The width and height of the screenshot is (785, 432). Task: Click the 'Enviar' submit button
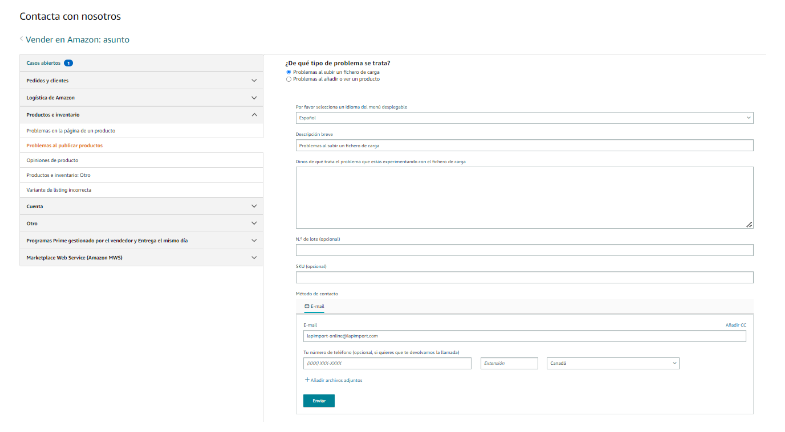tap(318, 400)
